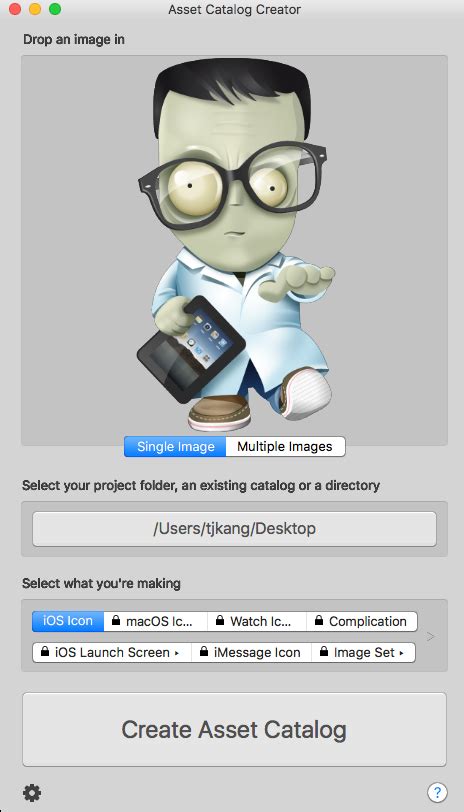Switch to Multiple Images mode
The width and height of the screenshot is (464, 812).
coord(285,446)
